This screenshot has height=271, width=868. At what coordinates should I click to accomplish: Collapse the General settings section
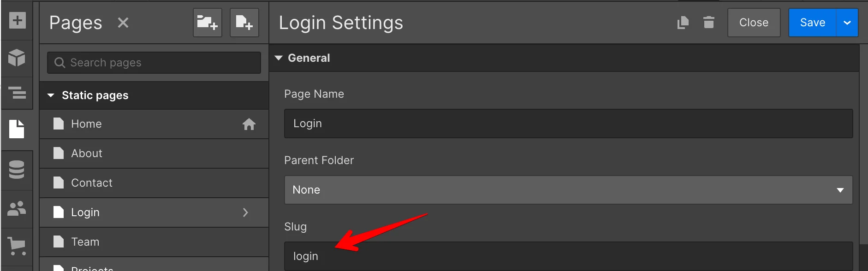coord(279,58)
